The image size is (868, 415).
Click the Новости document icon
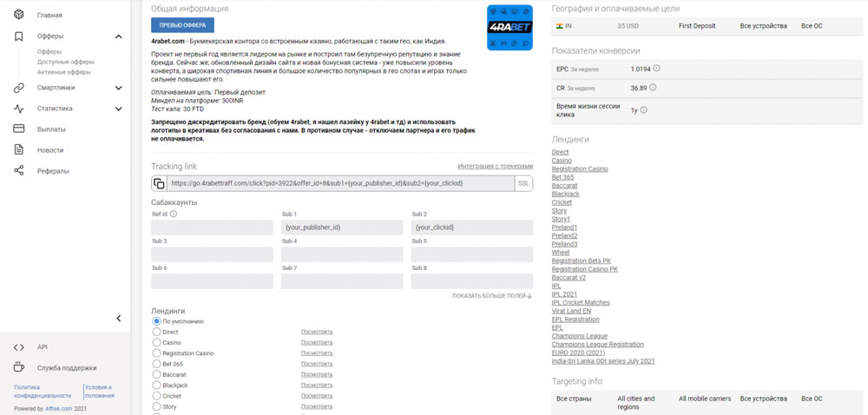[x=19, y=150]
